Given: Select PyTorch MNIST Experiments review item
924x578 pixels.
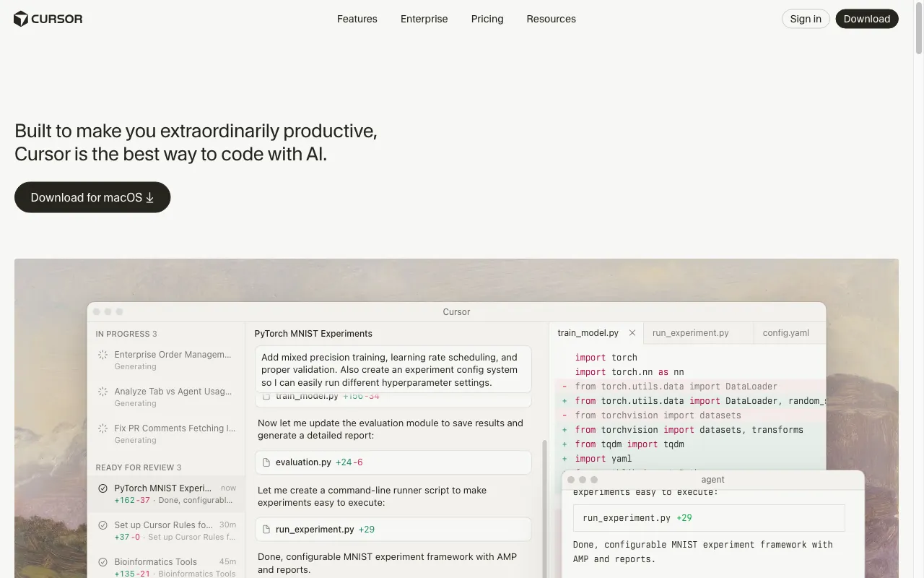Looking at the screenshot, I should click(x=166, y=494).
